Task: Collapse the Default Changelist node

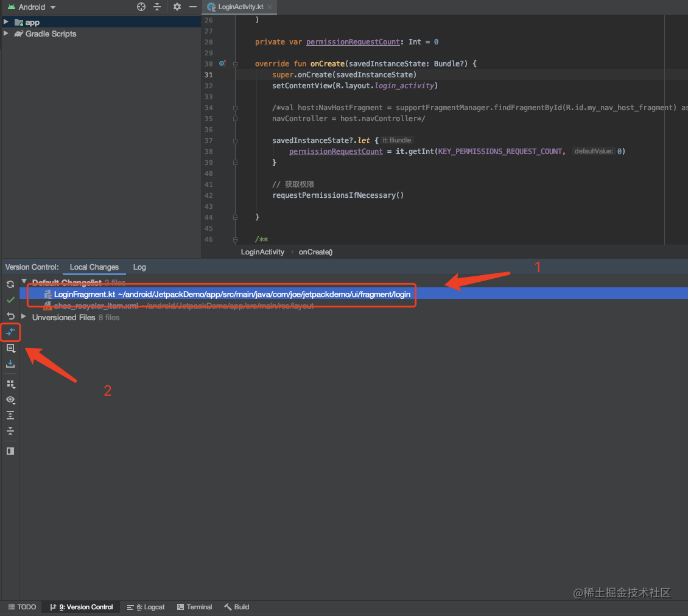Action: [x=24, y=281]
